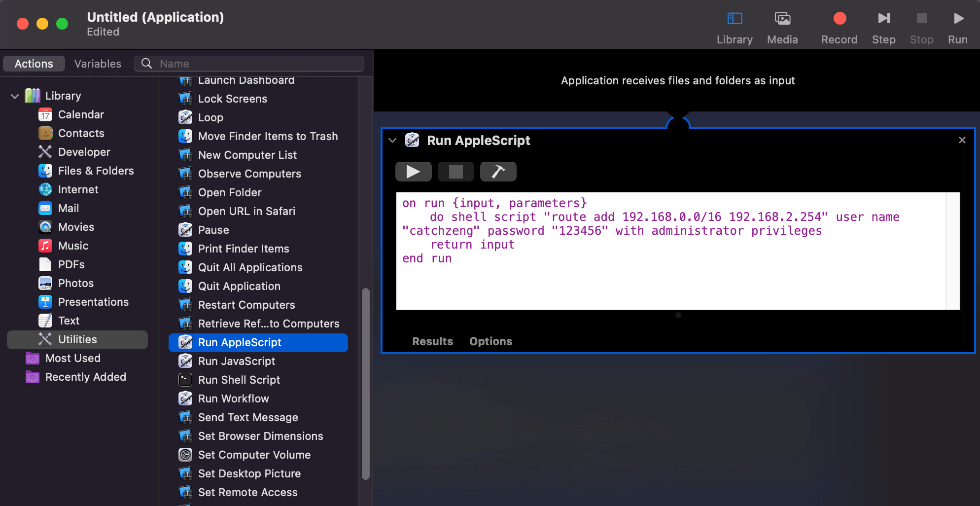
Task: Switch to the Actions tab
Action: coord(34,64)
